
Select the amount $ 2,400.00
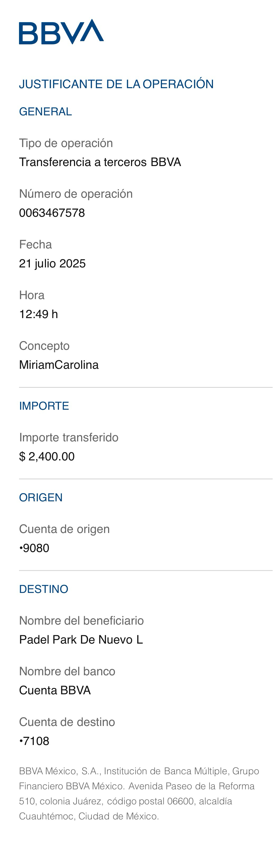coord(47,457)
